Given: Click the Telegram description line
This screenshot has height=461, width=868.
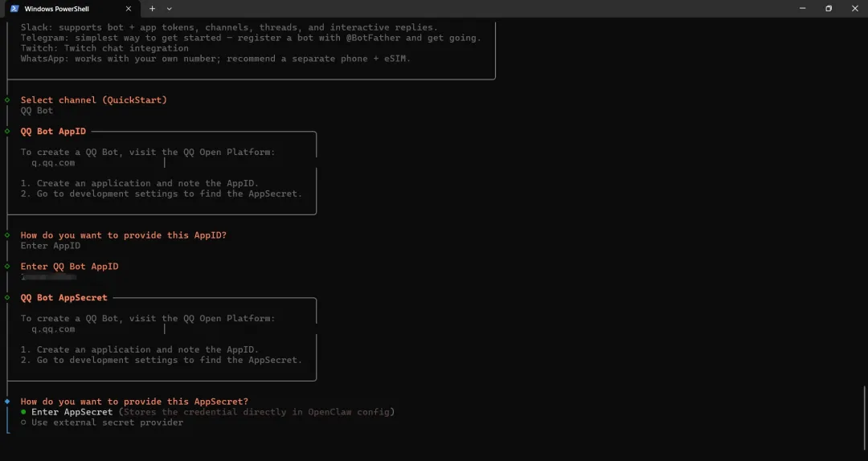Looking at the screenshot, I should 251,38.
